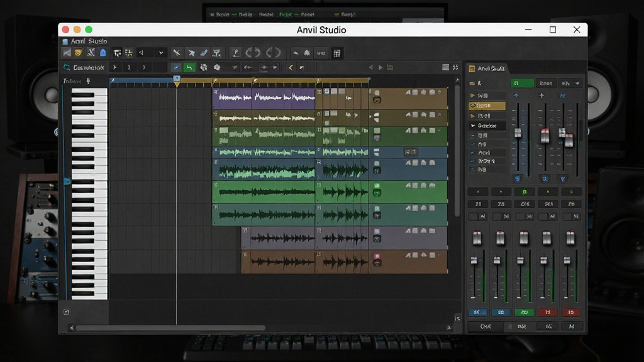Click the play arrow beside the search field
This screenshot has width=644, height=362.
114,67
